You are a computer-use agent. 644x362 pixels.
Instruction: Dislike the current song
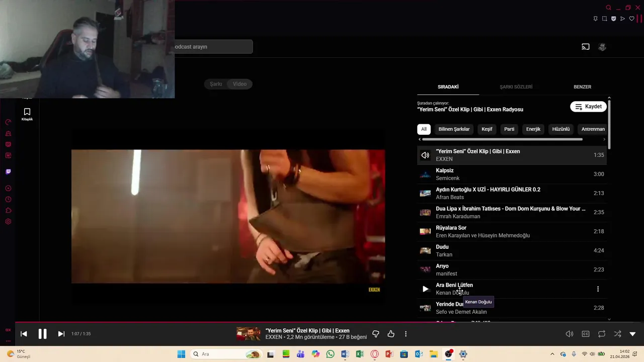[375, 334]
